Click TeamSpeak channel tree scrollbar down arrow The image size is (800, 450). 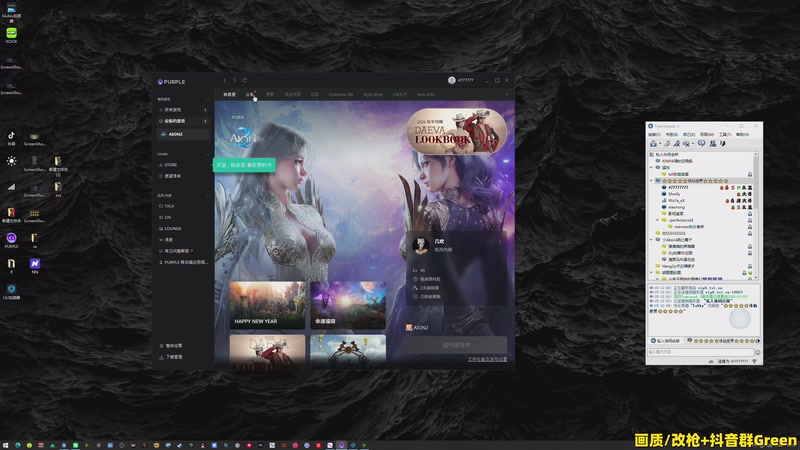756,278
